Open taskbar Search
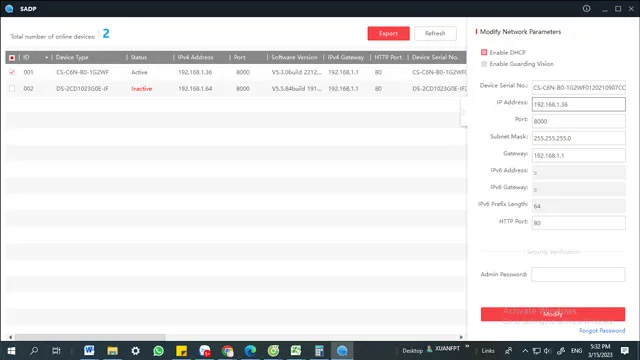This screenshot has height=360, width=640. point(34,351)
